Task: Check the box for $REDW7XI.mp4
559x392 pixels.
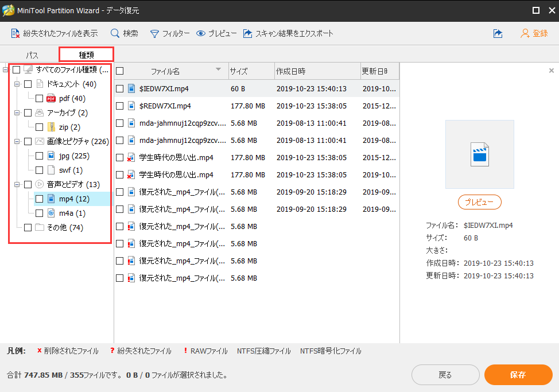Action: tap(120, 106)
